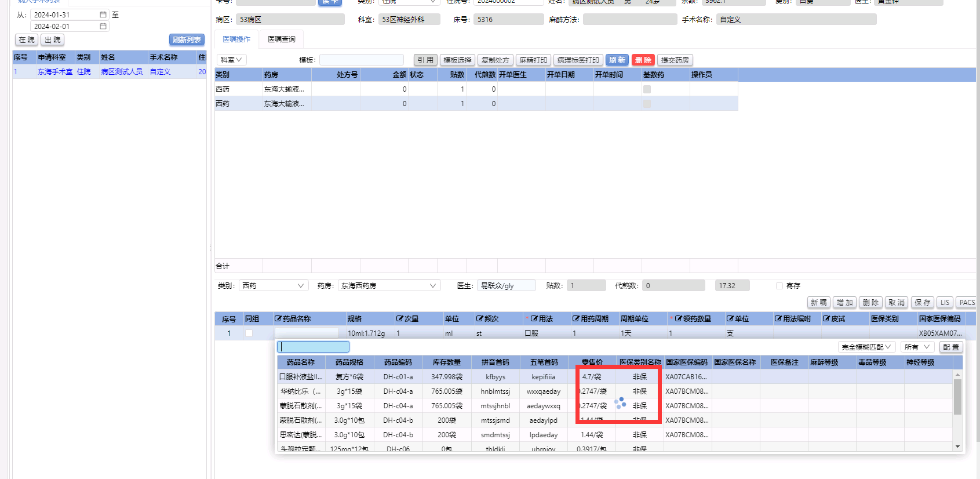The width and height of the screenshot is (980, 479).
Task: Toggle the 同组 checkbox in row 1
Action: [249, 333]
